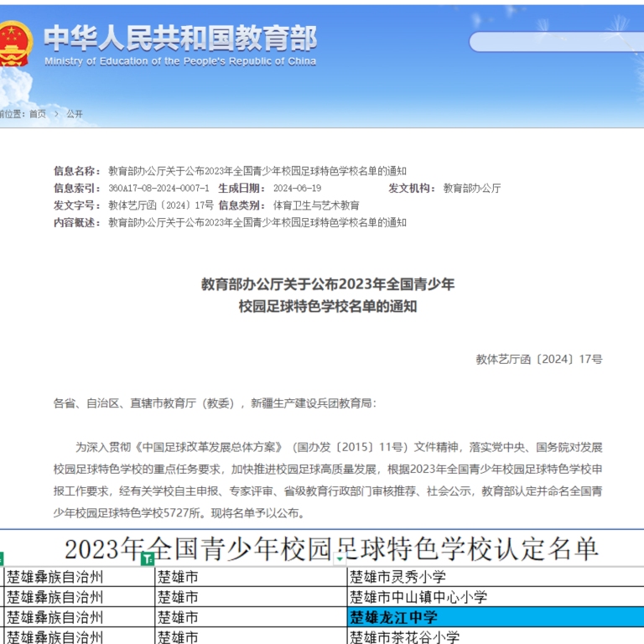This screenshot has height=644, width=644.
Task: Click the line mentioning 5727所
Action: (179, 513)
